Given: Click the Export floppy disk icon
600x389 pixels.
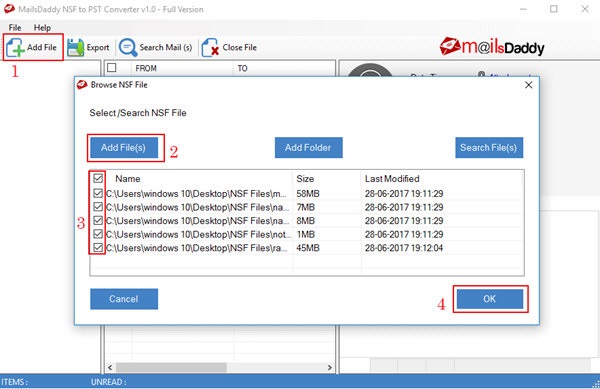Looking at the screenshot, I should tap(75, 47).
